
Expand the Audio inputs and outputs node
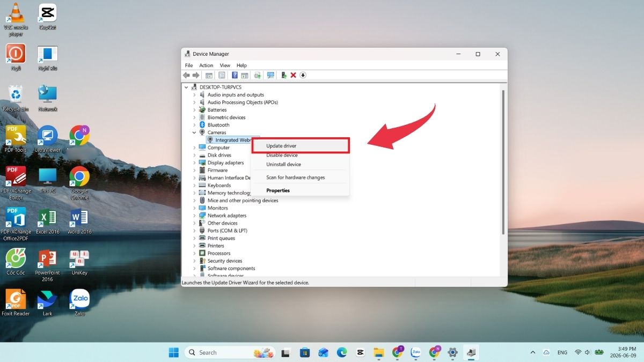[x=194, y=95]
